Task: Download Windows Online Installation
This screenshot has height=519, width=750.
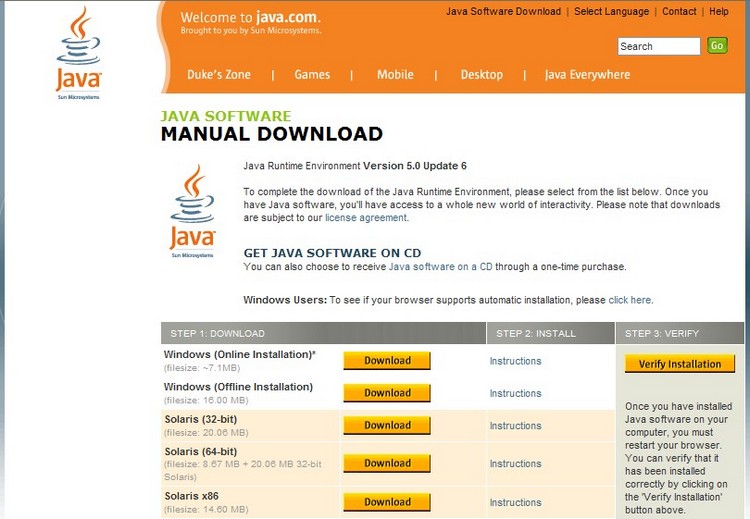Action: point(387,361)
